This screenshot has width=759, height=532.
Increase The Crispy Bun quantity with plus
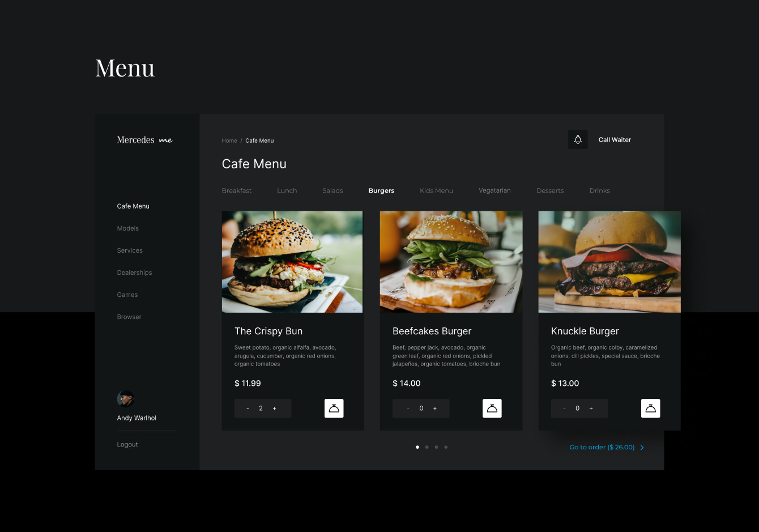coord(275,408)
